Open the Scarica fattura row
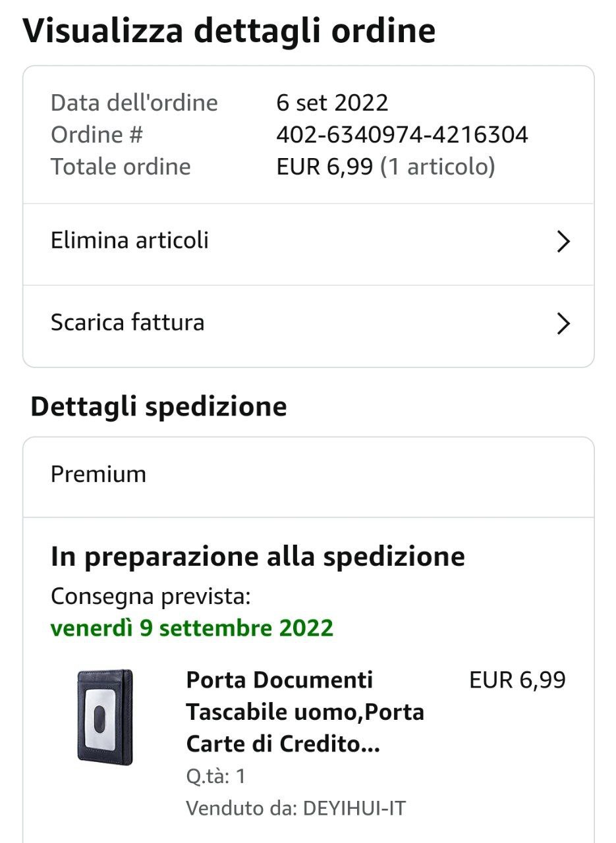Image resolution: width=616 pixels, height=843 pixels. pos(128,323)
